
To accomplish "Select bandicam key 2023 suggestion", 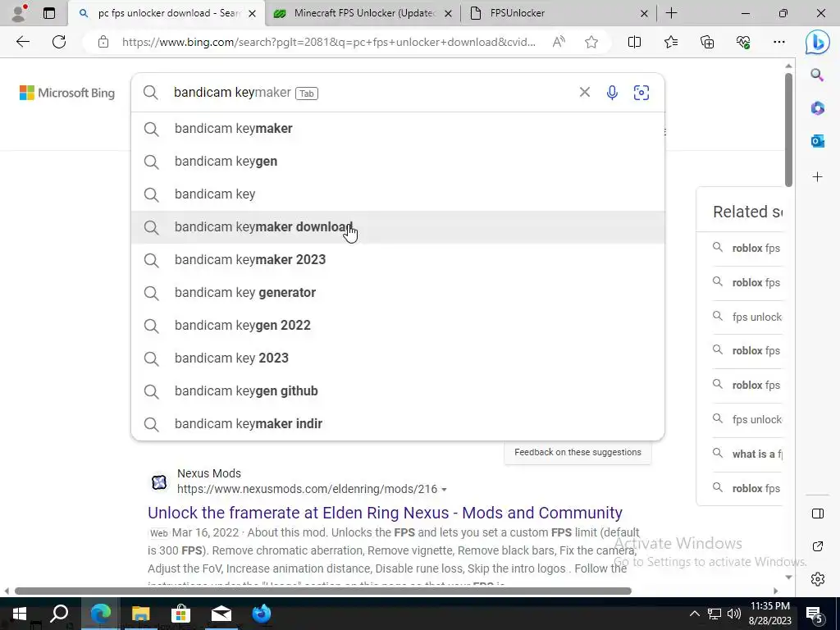I will point(398,358).
